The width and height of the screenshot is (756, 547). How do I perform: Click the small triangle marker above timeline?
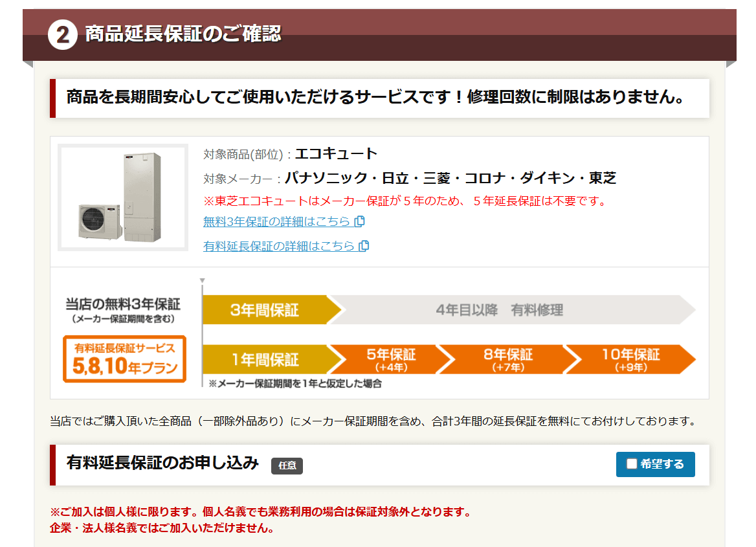coord(203,281)
